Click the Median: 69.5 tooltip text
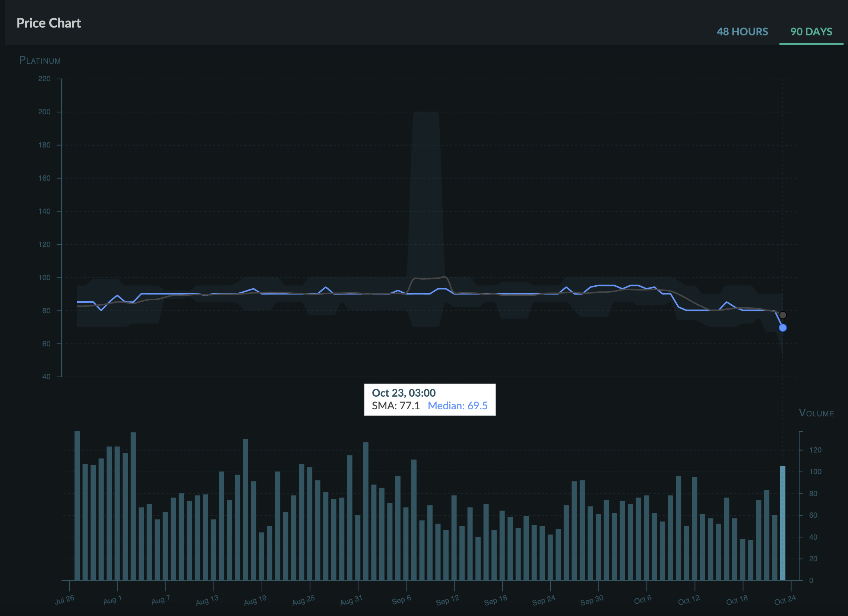The image size is (848, 616). pyautogui.click(x=457, y=406)
